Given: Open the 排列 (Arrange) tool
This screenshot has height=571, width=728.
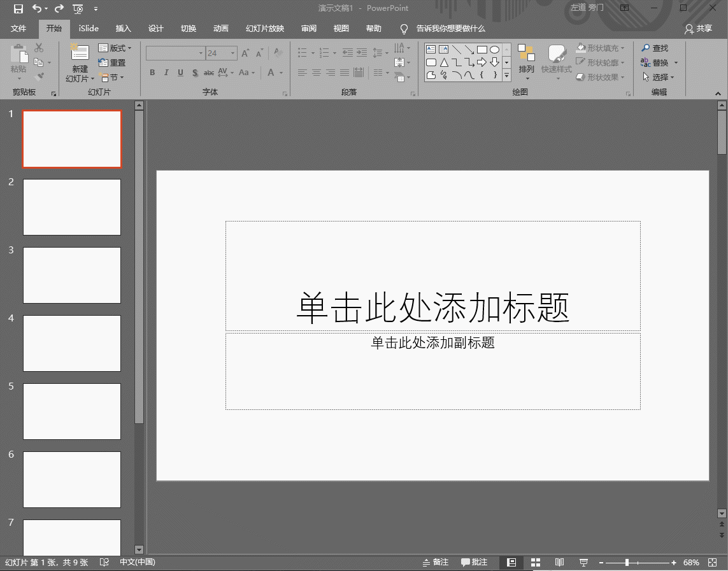Looking at the screenshot, I should (x=526, y=62).
